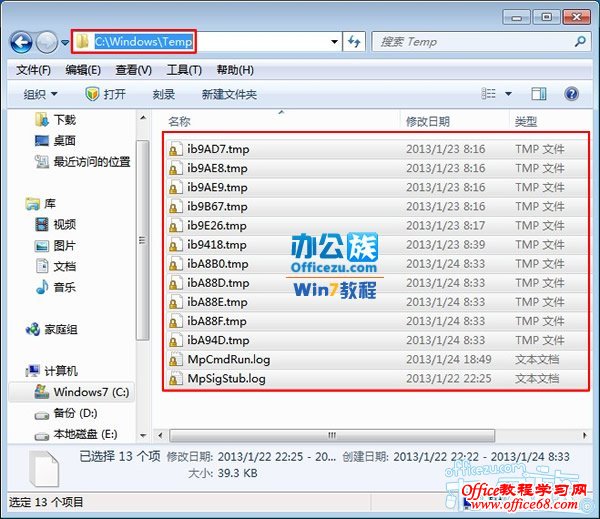Viewport: 600px width, 519px height.
Task: Click the icon of ibA88D.tmp
Action: click(175, 283)
